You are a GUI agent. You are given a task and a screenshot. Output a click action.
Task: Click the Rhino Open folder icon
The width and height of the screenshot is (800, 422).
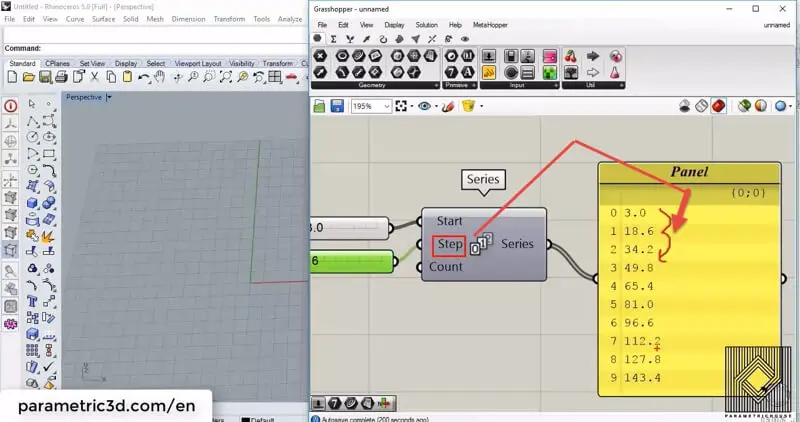[x=27, y=76]
